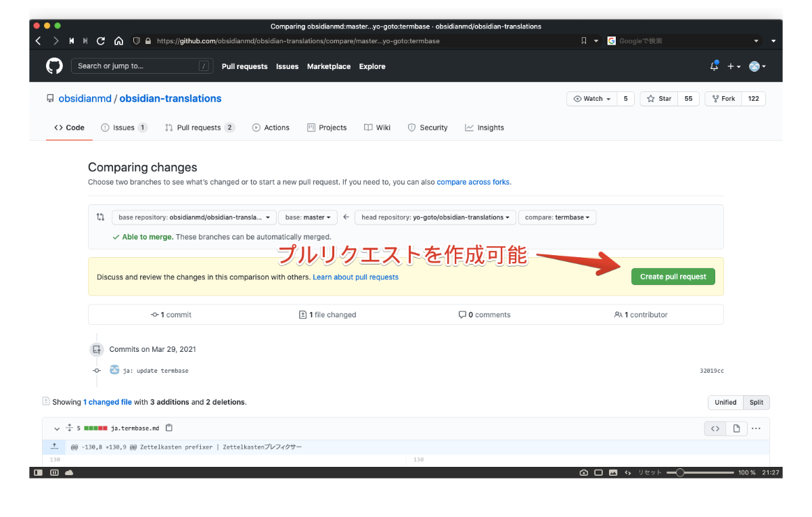Image resolution: width=812 pixels, height=517 pixels.
Task: Open the base repository dropdown
Action: (x=194, y=217)
